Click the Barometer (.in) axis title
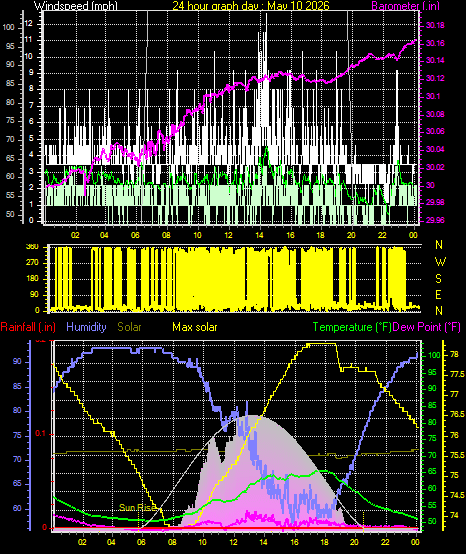Image resolution: width=466 pixels, height=554 pixels. pyautogui.click(x=406, y=5)
